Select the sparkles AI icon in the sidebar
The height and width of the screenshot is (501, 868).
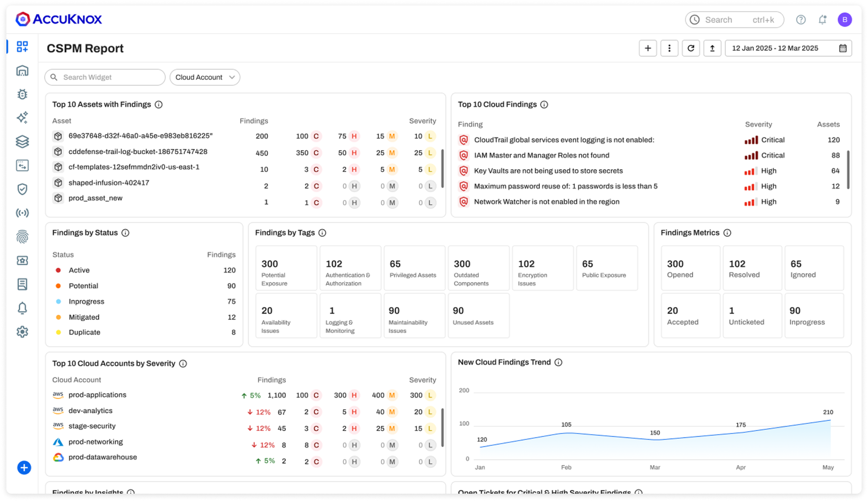(x=22, y=118)
